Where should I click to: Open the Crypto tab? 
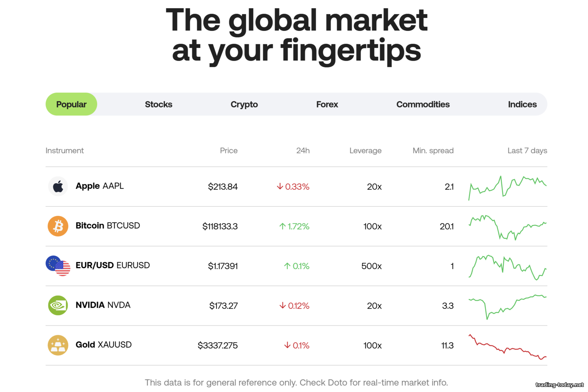pos(244,105)
